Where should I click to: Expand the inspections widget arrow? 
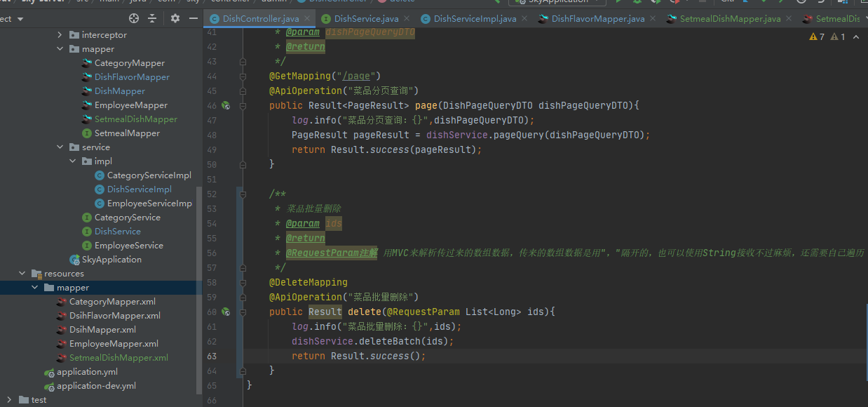coord(856,36)
